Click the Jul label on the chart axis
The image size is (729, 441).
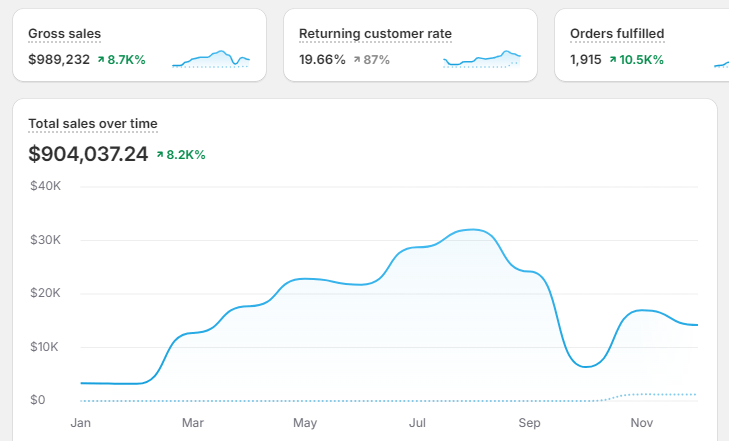coord(417,423)
